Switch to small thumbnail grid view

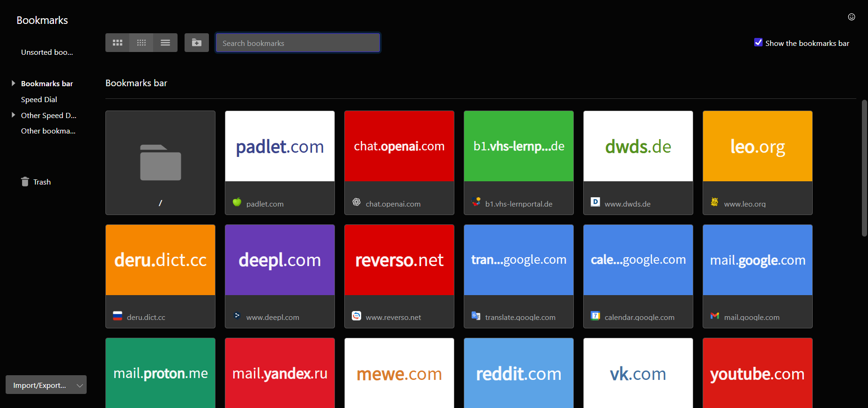tap(141, 43)
